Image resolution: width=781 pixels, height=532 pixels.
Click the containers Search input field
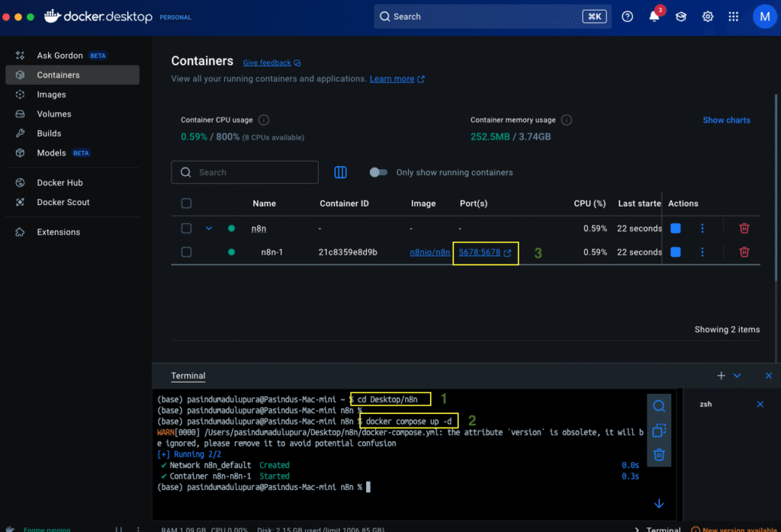coord(245,172)
